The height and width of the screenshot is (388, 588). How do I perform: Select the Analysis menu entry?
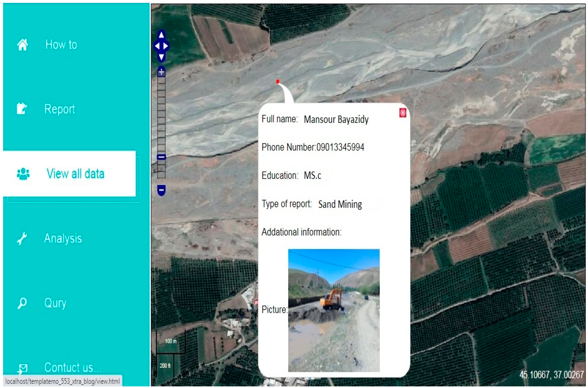[63, 238]
